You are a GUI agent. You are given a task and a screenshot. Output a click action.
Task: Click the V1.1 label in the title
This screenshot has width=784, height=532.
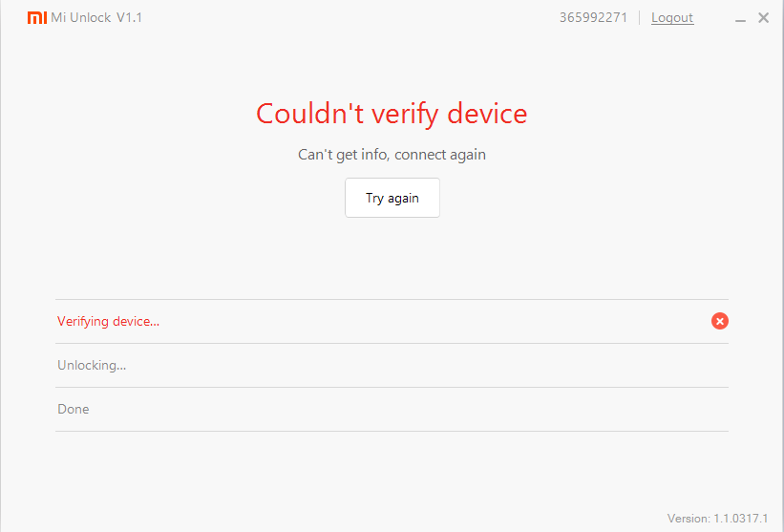pos(129,18)
